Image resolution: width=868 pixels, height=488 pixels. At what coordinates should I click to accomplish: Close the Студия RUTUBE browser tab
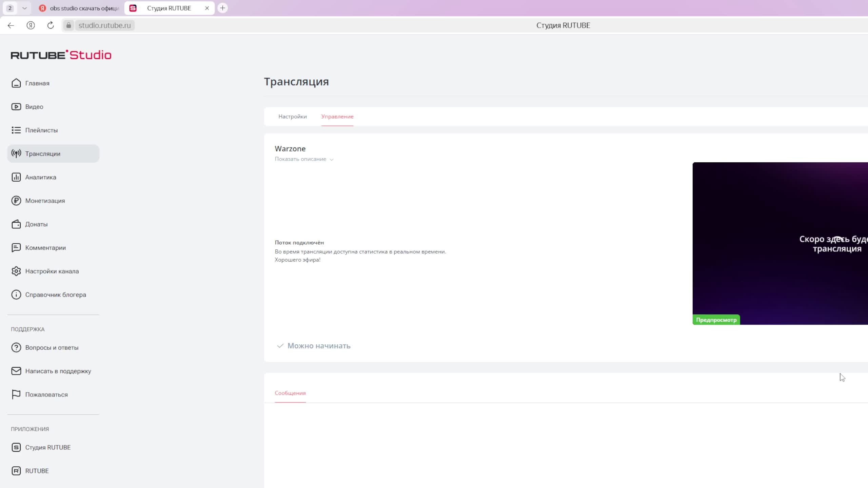point(207,8)
